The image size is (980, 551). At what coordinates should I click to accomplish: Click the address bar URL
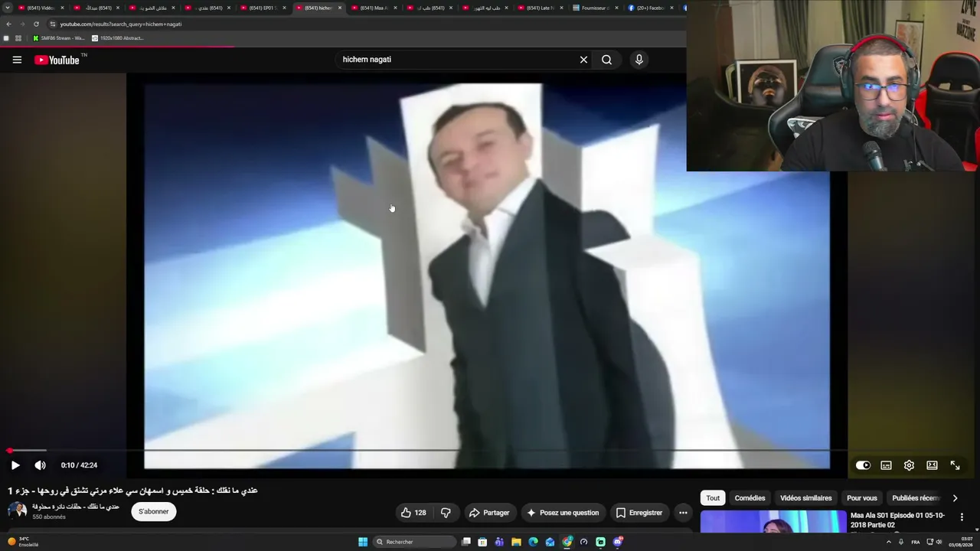point(121,24)
